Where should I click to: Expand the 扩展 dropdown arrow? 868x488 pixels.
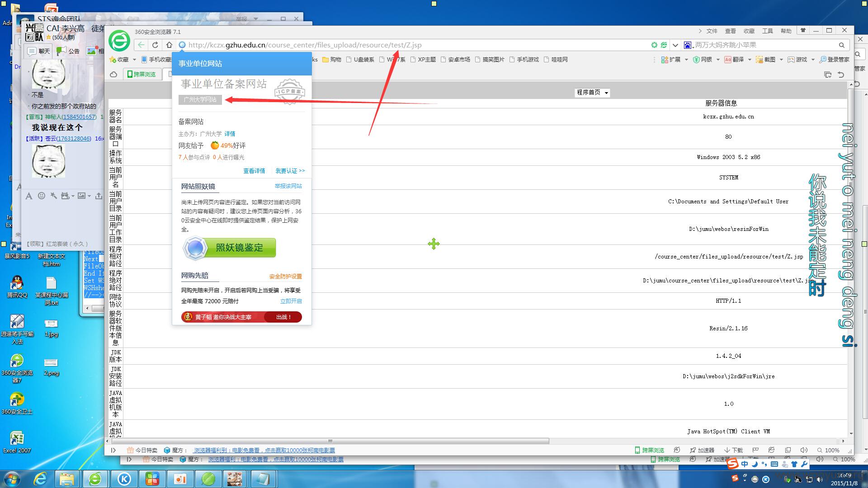pos(686,59)
